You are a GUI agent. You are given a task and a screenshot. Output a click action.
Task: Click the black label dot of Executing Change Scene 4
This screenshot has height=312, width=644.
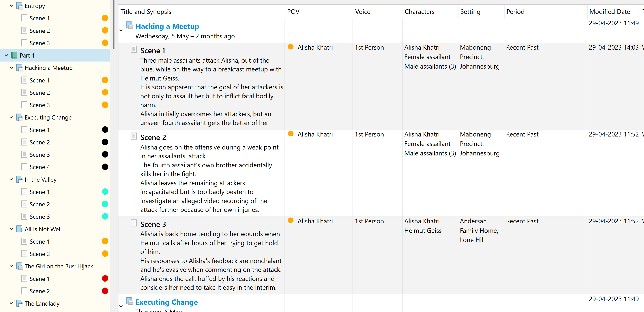(105, 167)
